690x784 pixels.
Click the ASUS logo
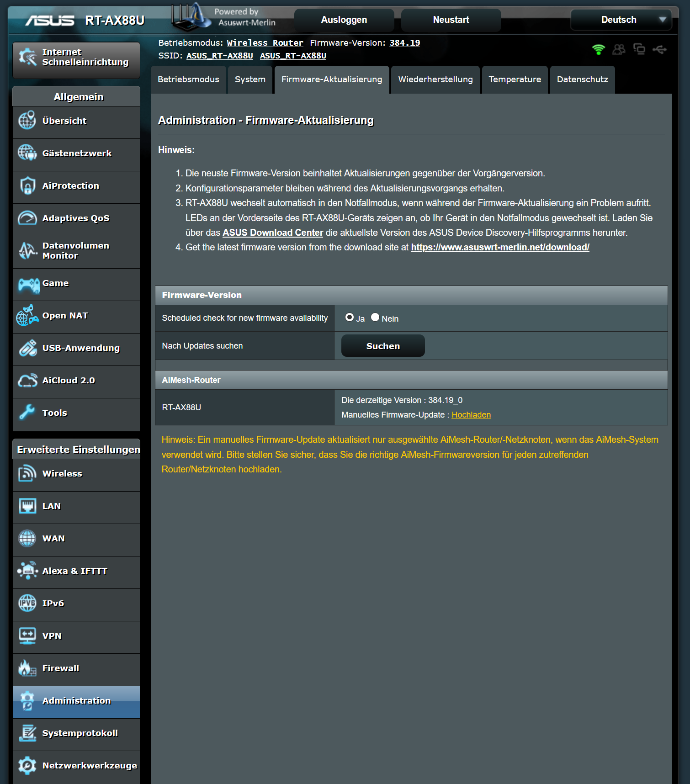49,21
